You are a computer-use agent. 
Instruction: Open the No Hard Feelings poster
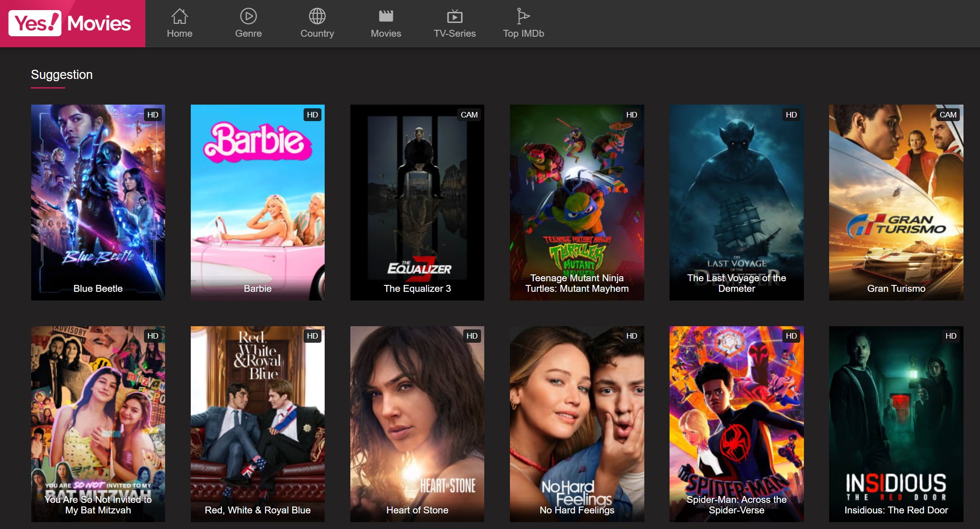pos(577,424)
